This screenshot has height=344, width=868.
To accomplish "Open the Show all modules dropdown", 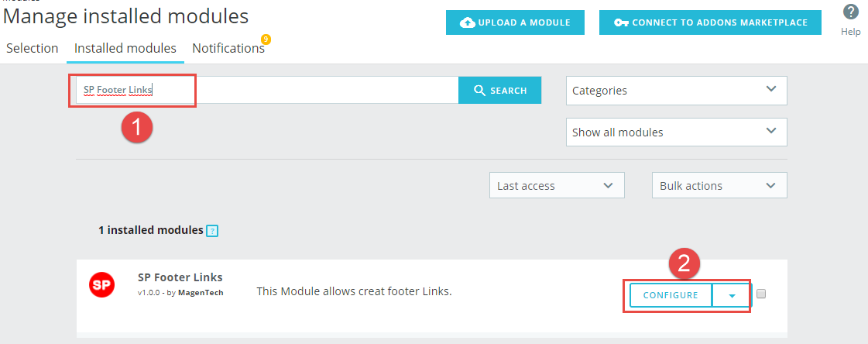I will click(677, 132).
